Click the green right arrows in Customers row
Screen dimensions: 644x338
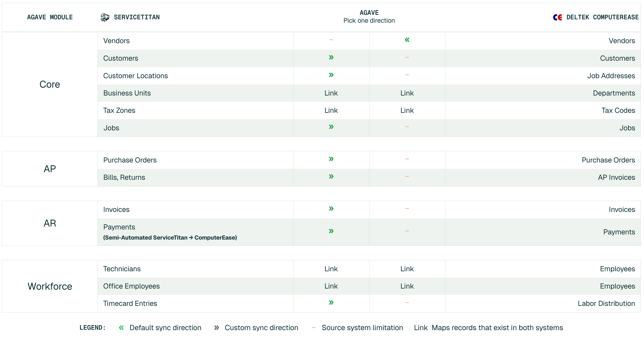(x=331, y=58)
